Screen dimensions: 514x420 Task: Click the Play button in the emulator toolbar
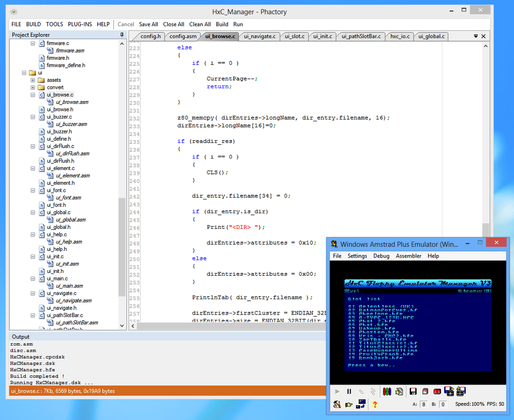(x=337, y=392)
